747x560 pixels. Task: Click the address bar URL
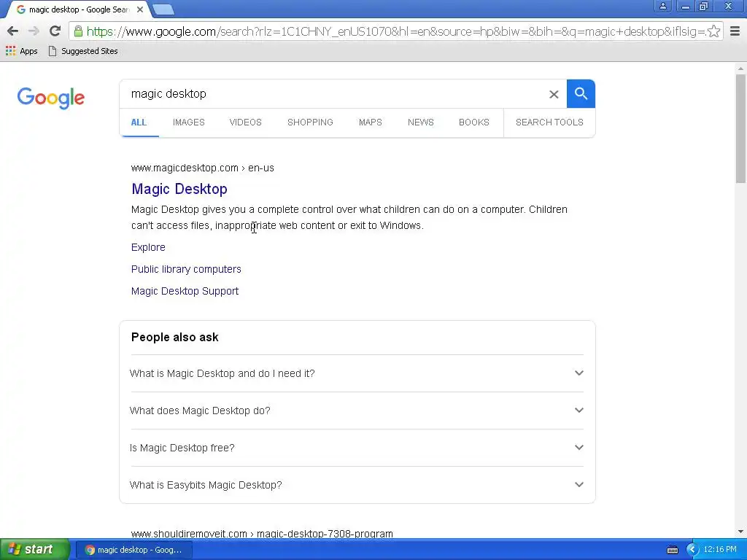[x=395, y=31]
